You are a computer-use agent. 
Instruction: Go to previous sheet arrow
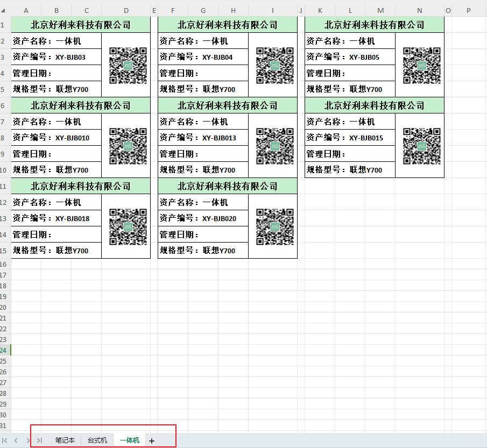(16, 440)
